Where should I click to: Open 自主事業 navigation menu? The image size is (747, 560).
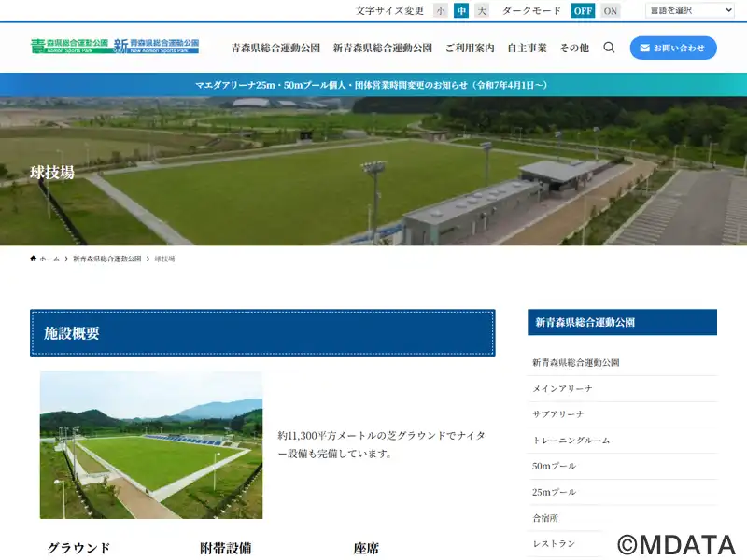[527, 48]
